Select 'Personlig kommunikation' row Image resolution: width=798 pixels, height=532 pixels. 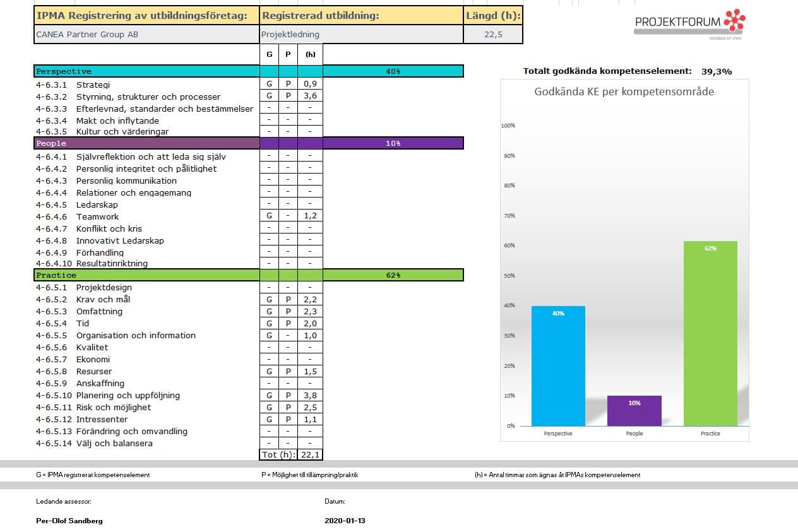pos(126,180)
